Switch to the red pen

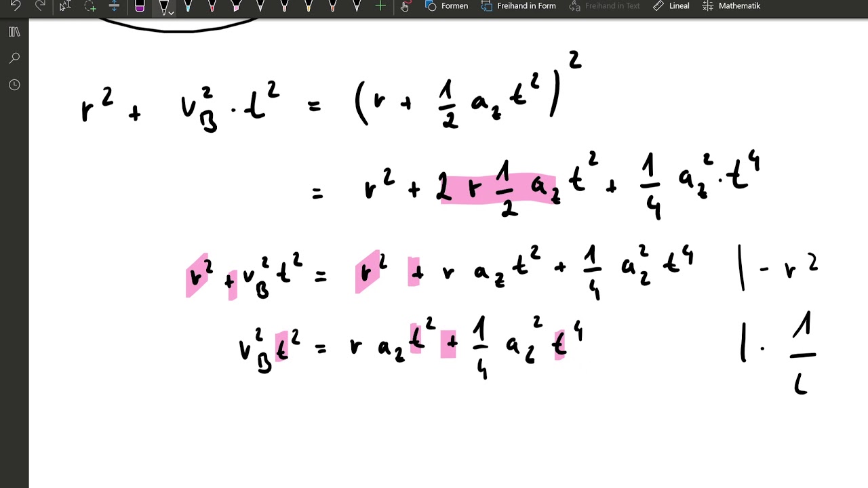tap(212, 5)
